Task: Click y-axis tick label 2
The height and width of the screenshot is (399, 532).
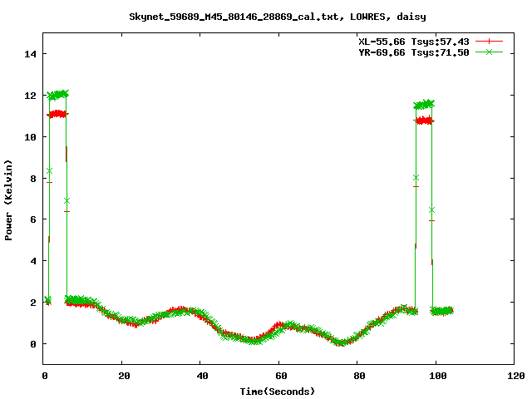Action: pyautogui.click(x=33, y=303)
